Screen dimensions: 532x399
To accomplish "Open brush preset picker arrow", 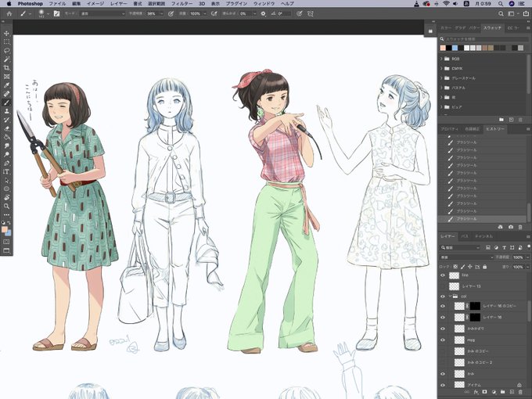I will coord(49,14).
